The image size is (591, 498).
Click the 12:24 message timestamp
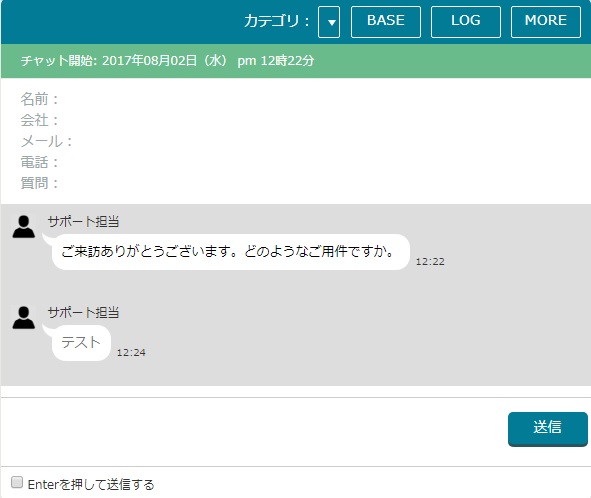tap(131, 352)
